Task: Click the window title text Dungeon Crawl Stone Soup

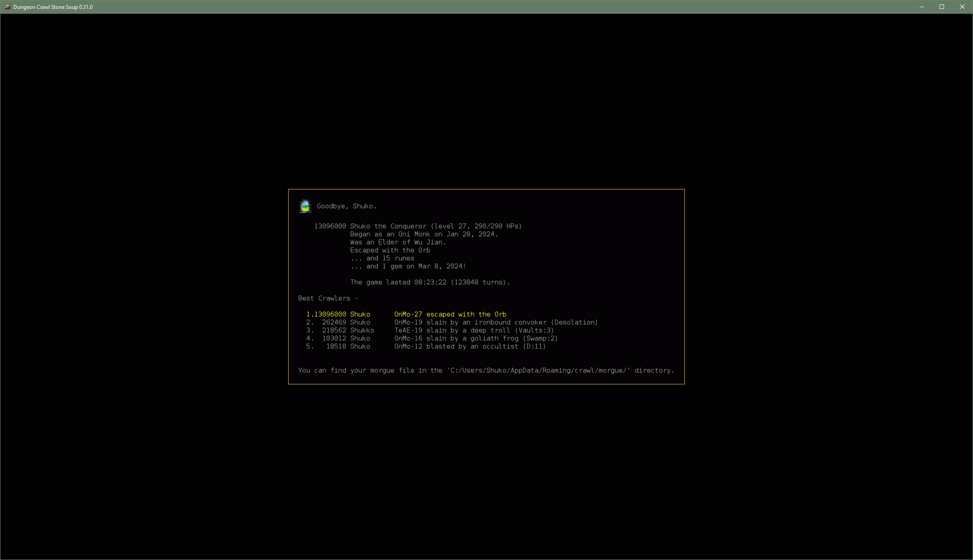Action: pos(53,7)
